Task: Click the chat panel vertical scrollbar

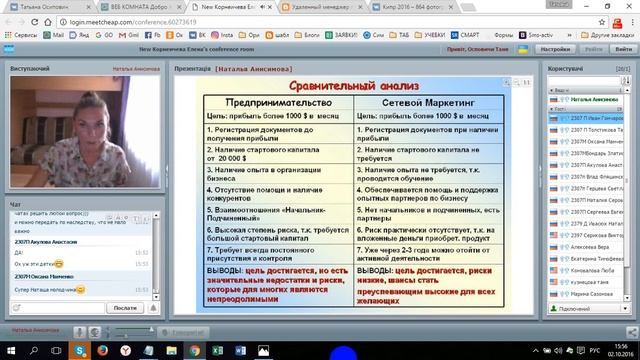Action: coord(156,256)
